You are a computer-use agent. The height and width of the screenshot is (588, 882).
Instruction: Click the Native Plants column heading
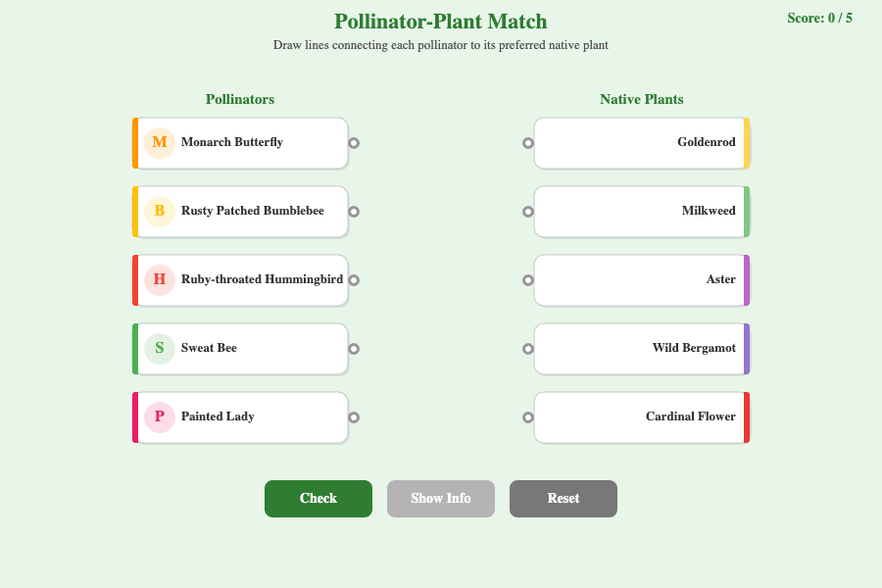click(x=642, y=100)
